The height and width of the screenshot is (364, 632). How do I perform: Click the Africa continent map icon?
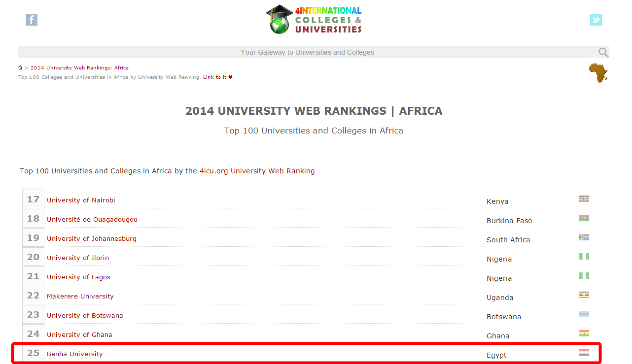pyautogui.click(x=598, y=73)
